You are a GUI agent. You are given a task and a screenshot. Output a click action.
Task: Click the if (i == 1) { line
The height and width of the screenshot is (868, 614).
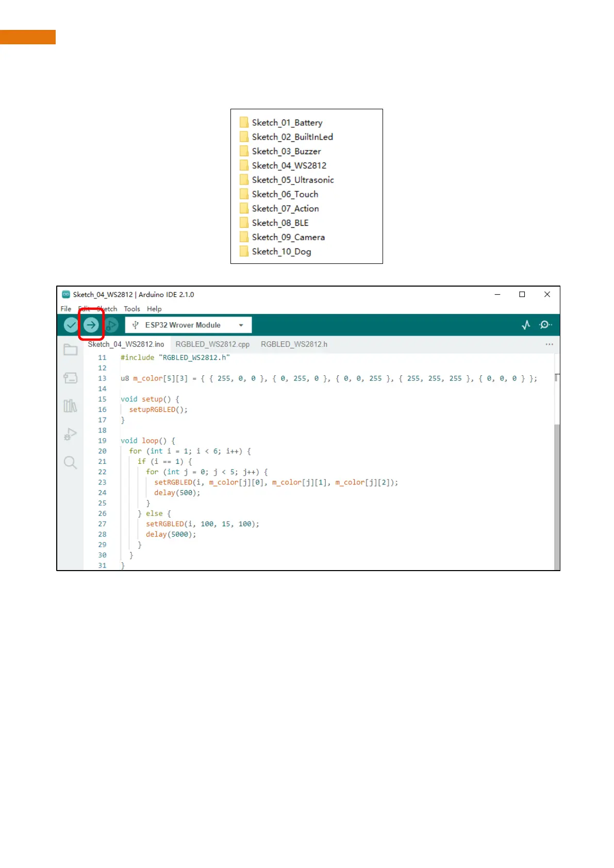(164, 462)
